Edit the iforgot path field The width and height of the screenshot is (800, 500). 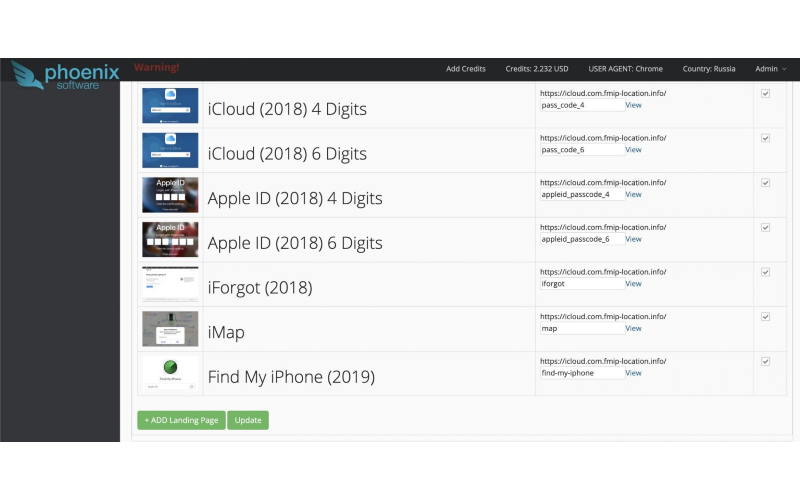pos(582,284)
